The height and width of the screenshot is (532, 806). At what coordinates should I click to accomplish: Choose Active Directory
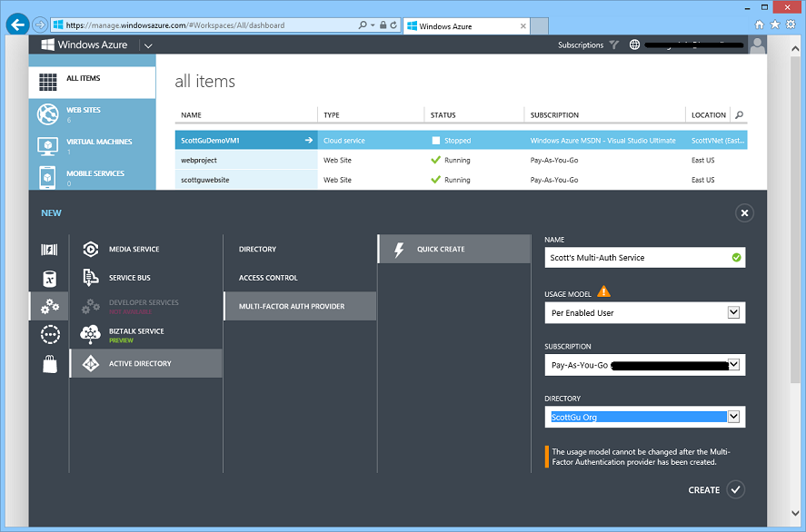tap(146, 363)
